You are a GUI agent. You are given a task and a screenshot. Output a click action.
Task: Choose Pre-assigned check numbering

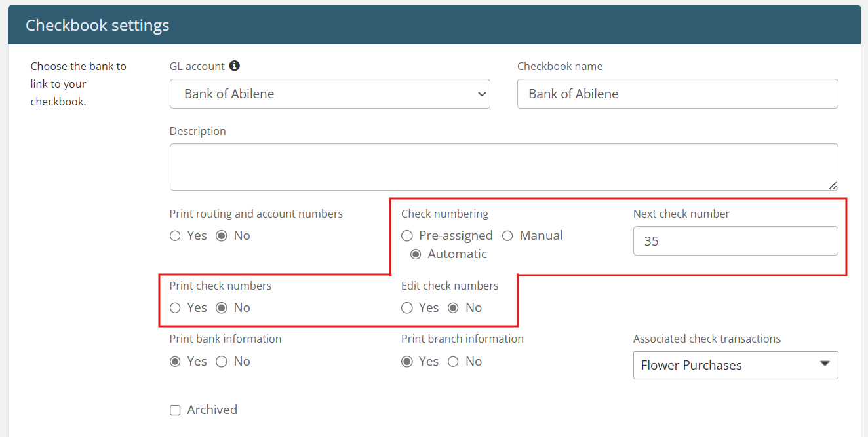click(x=407, y=236)
